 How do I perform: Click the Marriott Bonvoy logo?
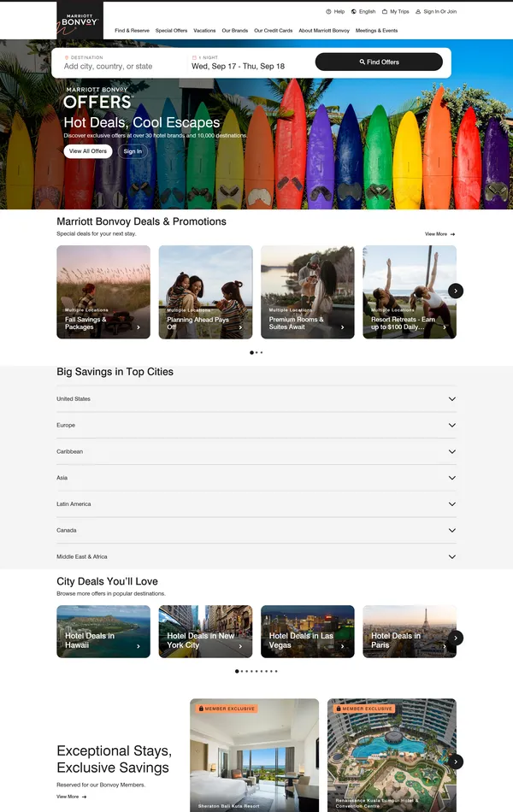pyautogui.click(x=80, y=20)
